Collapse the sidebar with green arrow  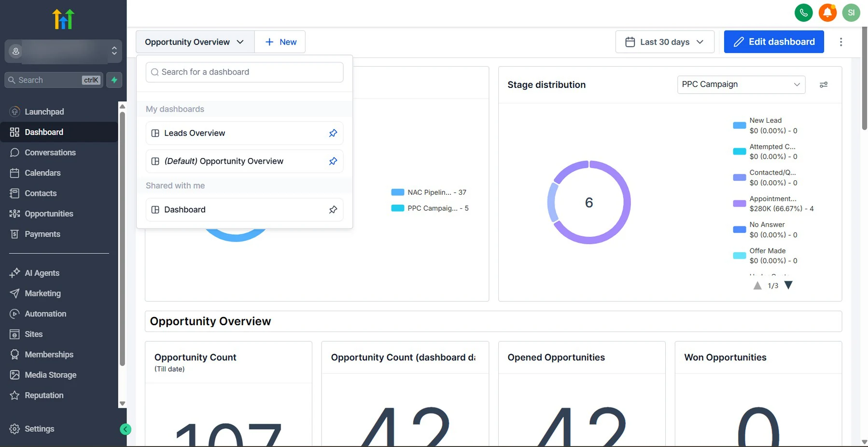pyautogui.click(x=126, y=429)
